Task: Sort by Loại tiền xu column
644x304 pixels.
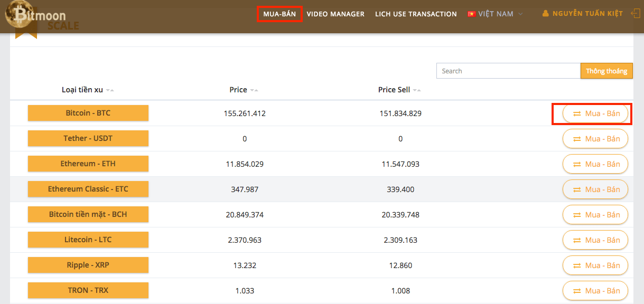Action: [88, 90]
